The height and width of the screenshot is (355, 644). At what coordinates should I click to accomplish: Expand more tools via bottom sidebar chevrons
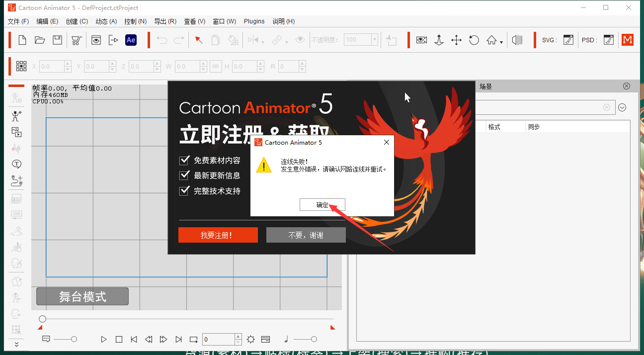click(x=16, y=344)
